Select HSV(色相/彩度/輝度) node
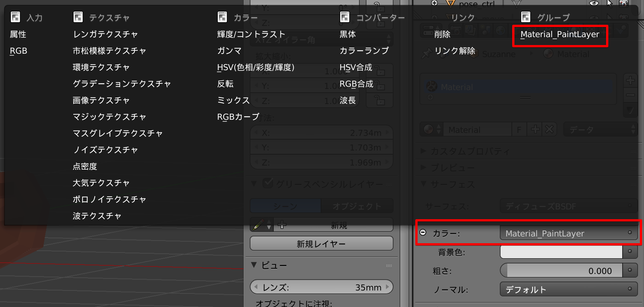Screen dimensions: 644x307 pyautogui.click(x=256, y=67)
